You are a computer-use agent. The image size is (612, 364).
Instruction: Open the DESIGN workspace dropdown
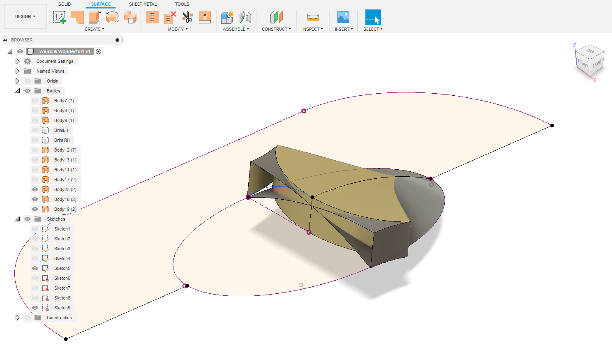point(25,16)
